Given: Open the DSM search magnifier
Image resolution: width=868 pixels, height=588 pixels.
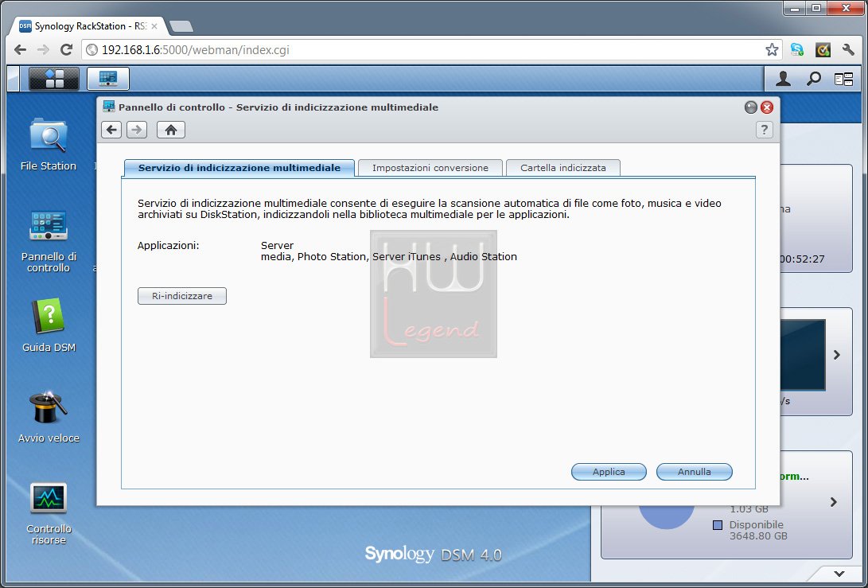Looking at the screenshot, I should (813, 79).
